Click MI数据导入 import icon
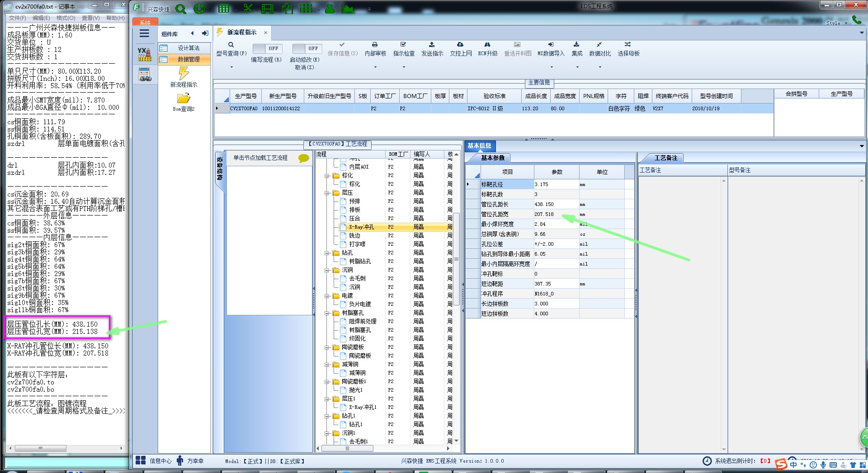This screenshot has height=473, width=868. [551, 45]
